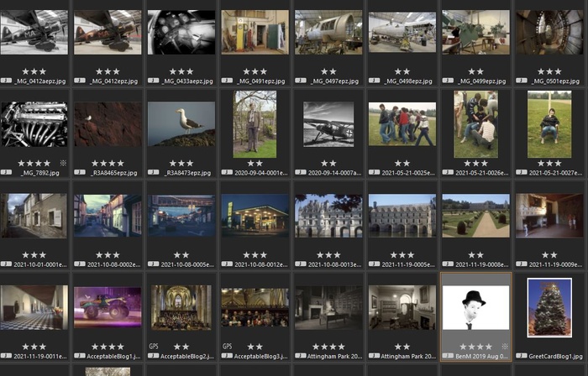The width and height of the screenshot is (588, 376).
Task: Click the filename label _MG_0501epz.jpg
Action: [x=555, y=81]
